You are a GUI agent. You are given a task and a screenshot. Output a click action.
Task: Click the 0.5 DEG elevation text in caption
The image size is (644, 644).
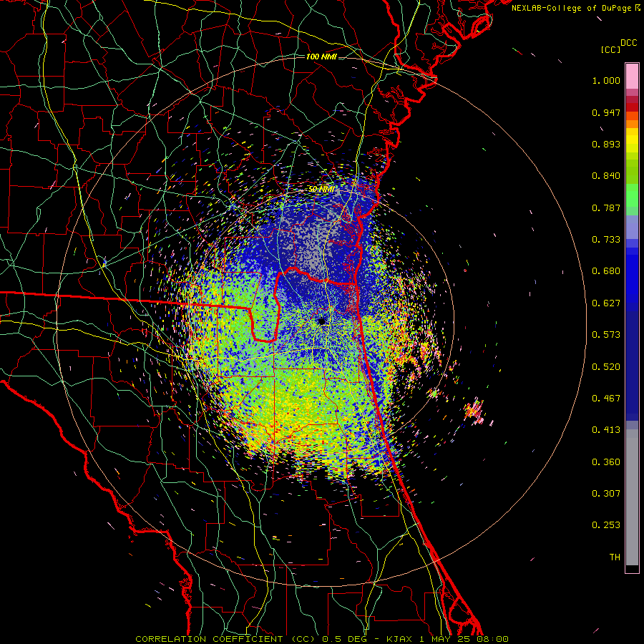(x=346, y=639)
